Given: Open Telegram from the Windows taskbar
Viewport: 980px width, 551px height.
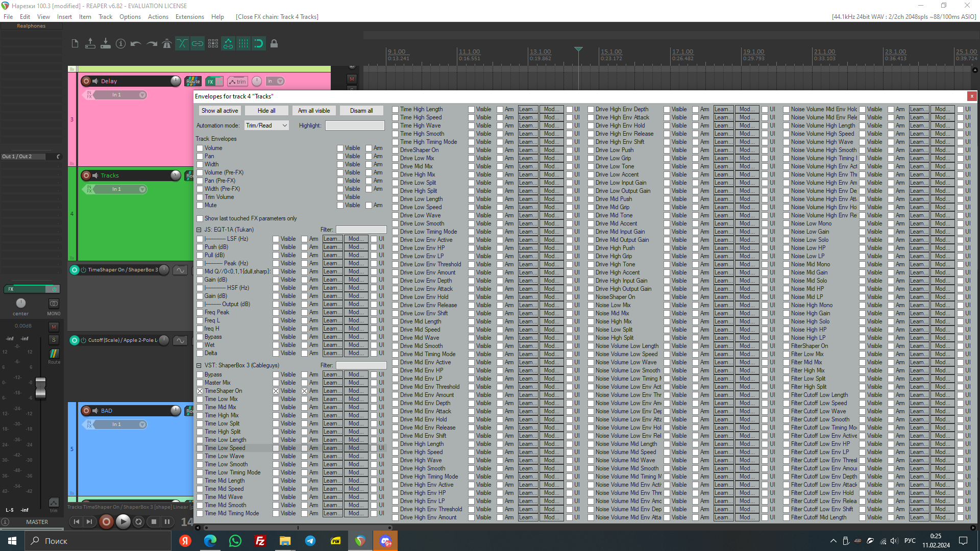Looking at the screenshot, I should point(310,541).
